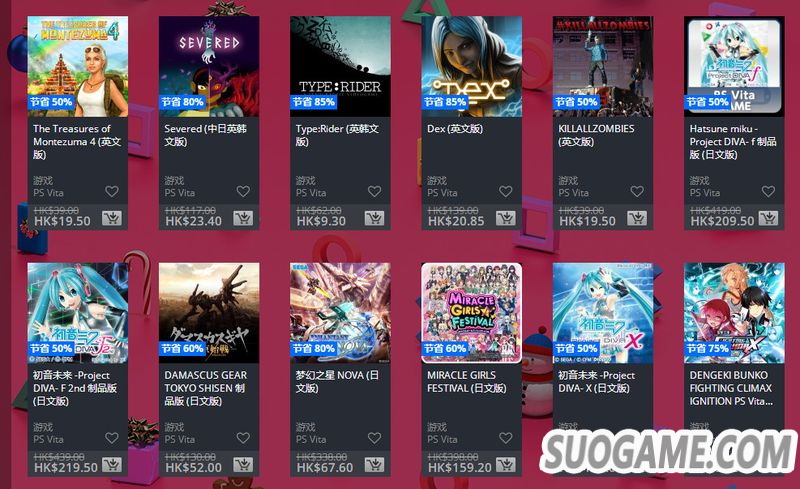The height and width of the screenshot is (489, 800).
Task: Wishlist DAMASCUS GEAR TOKYO SHISEN
Action: click(243, 438)
